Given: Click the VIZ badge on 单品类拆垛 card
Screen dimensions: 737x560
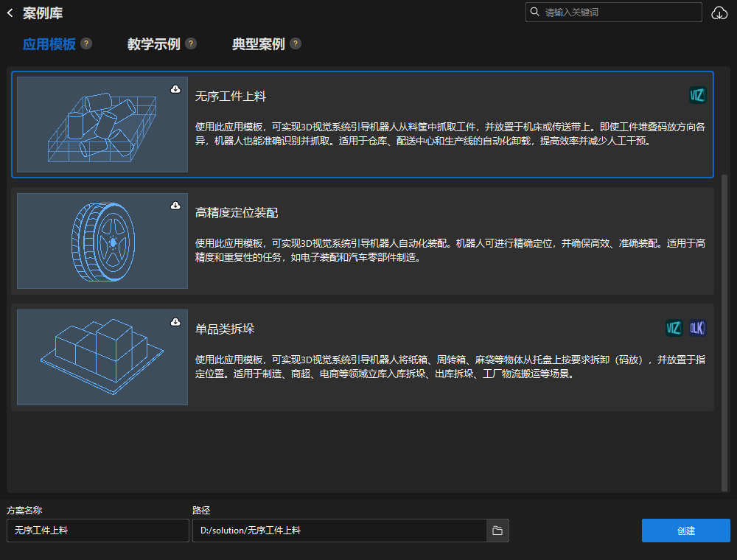Looking at the screenshot, I should (x=673, y=328).
